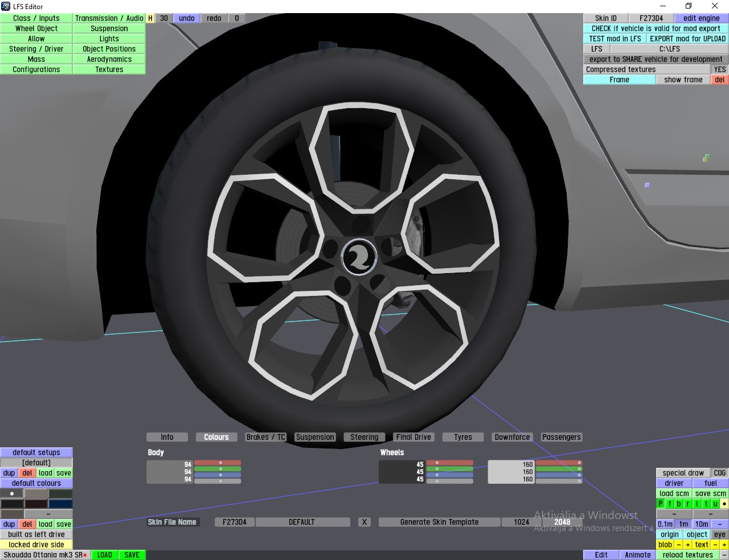Open the Aerodynamics menu
This screenshot has height=560, width=729.
tap(109, 59)
